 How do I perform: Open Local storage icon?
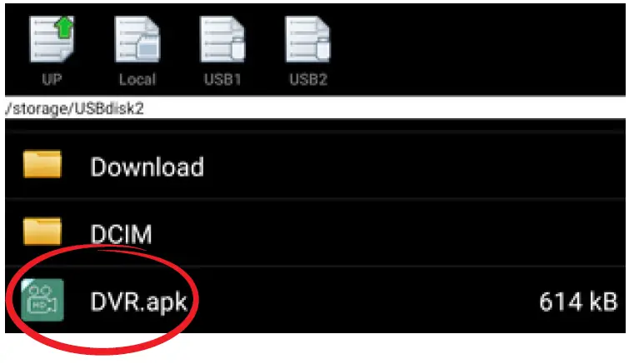tap(137, 39)
